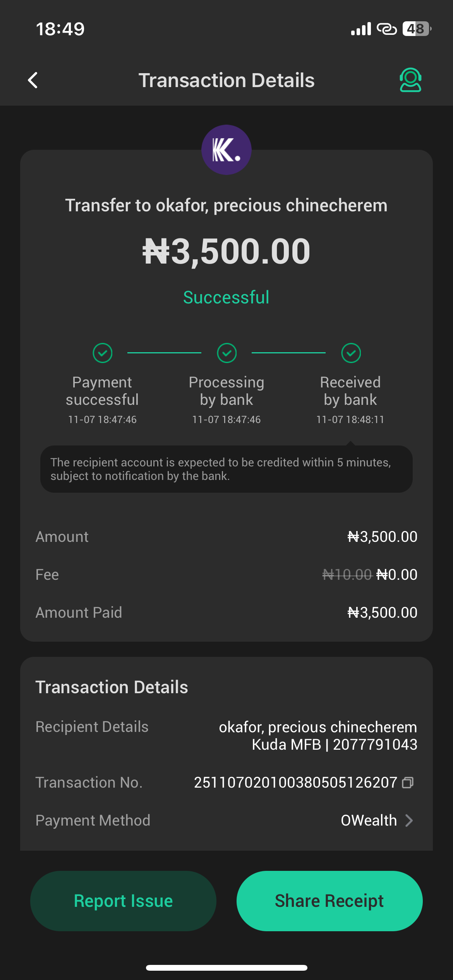Screen dimensions: 453x980
Task: Tap the Payment successful checkmark
Action: point(103,353)
